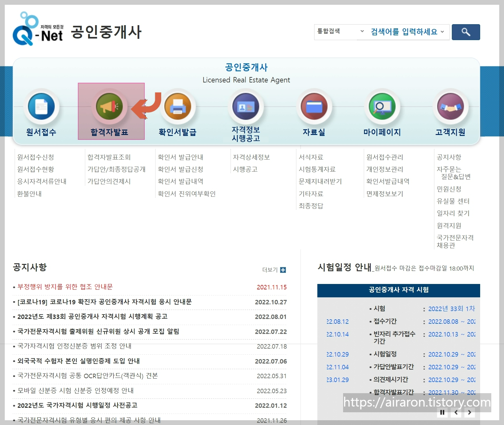Open 서식자료 link
This screenshot has height=425, width=504.
click(x=311, y=157)
